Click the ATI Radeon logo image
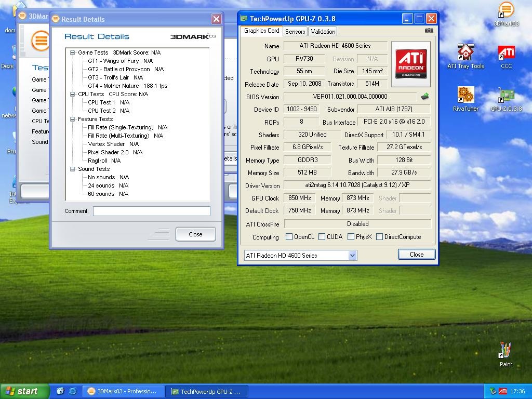Screen dimensions: 532x399 pyautogui.click(x=411, y=64)
